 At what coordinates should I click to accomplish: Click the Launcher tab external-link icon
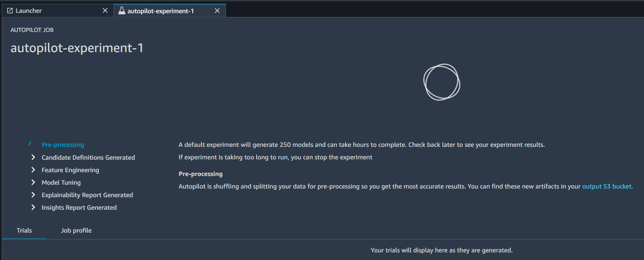10,11
